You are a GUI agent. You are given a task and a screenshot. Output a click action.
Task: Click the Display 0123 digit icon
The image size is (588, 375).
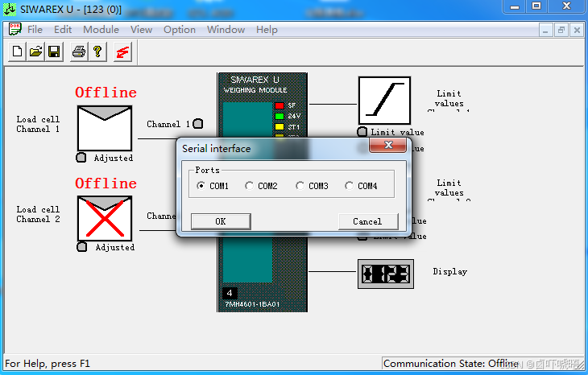386,274
